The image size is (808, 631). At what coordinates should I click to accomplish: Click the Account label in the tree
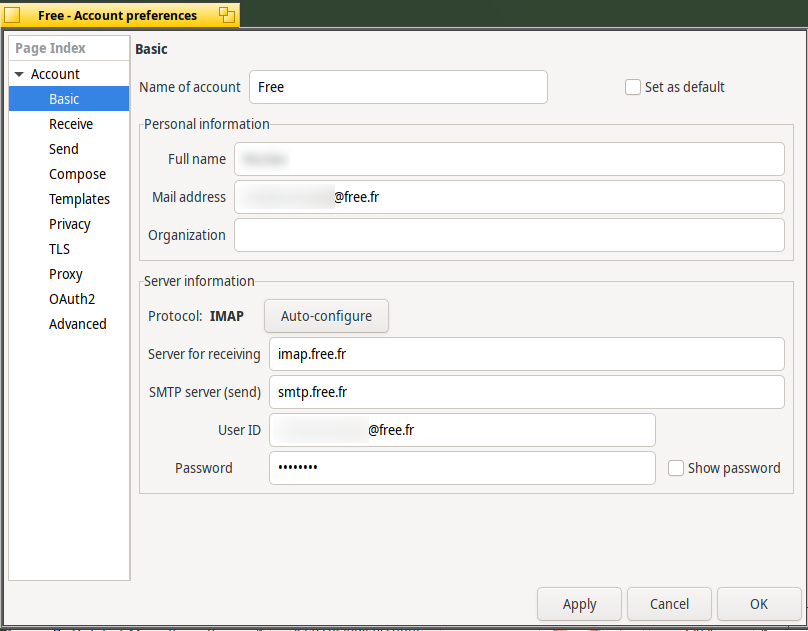(55, 74)
